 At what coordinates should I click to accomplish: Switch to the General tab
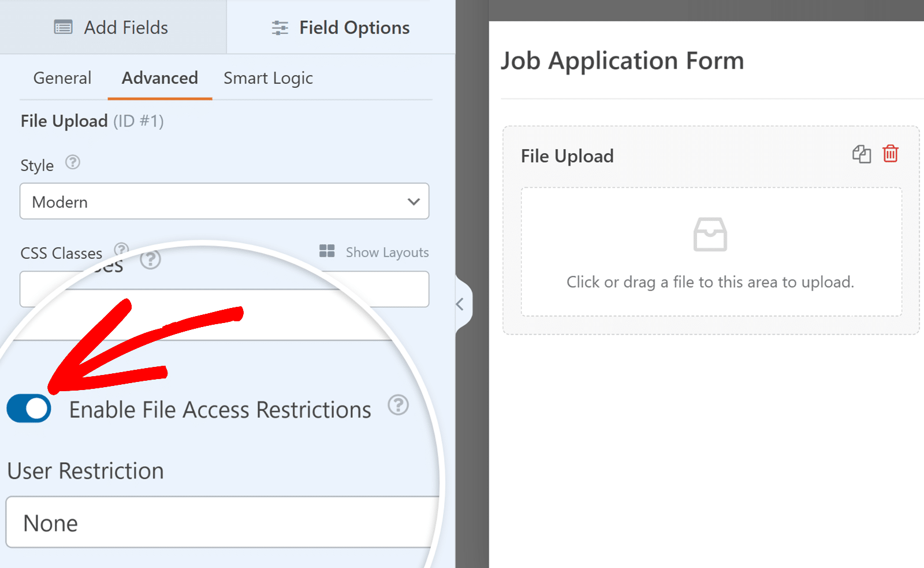click(62, 77)
